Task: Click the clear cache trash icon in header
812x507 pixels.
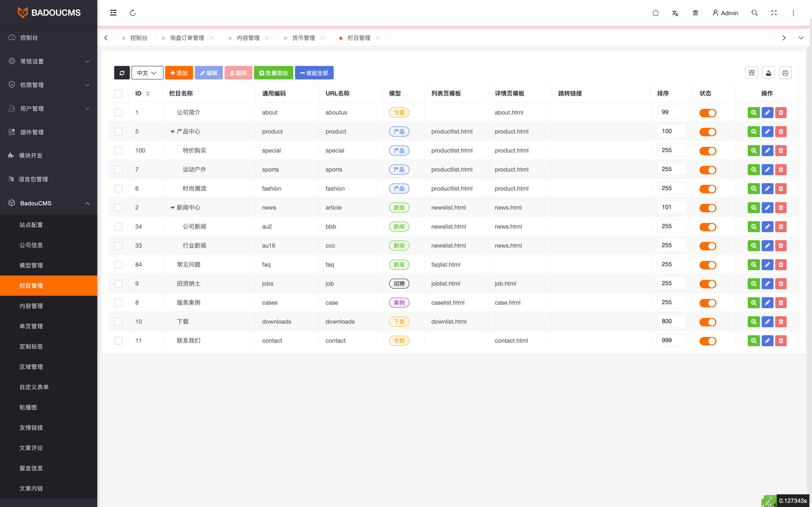Action: 695,13
